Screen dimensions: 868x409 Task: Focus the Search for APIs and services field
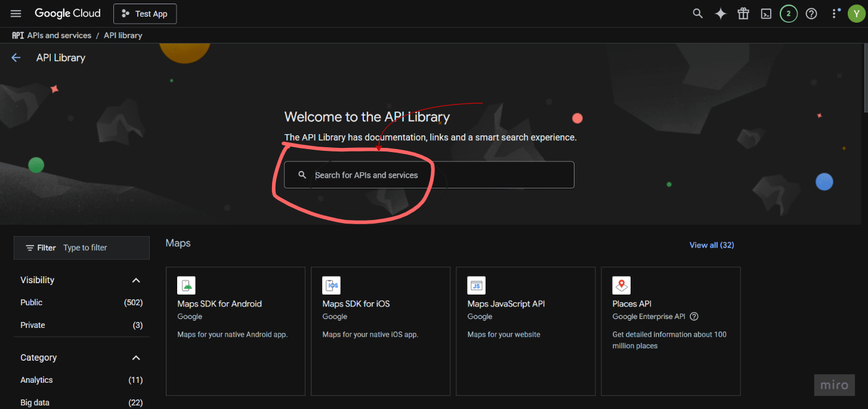[429, 175]
